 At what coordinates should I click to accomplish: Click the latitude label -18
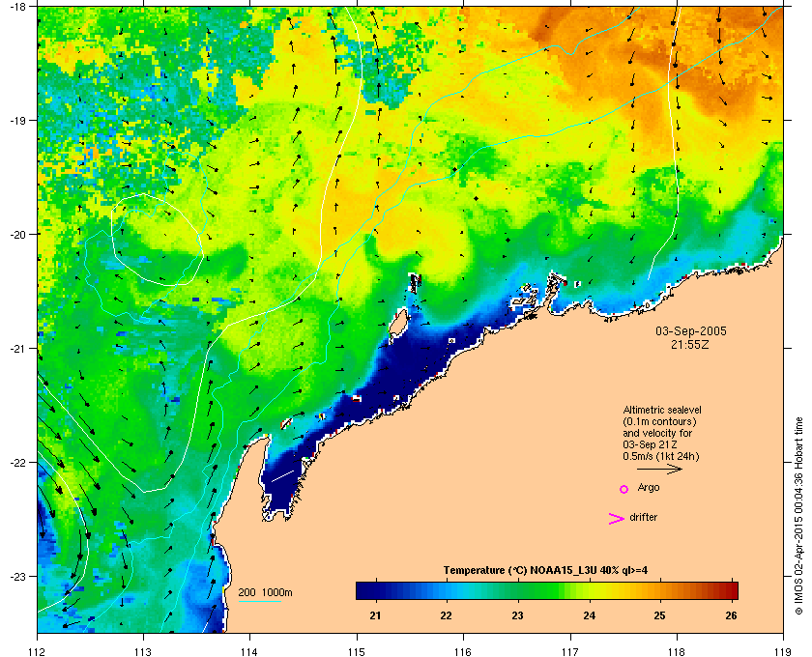pyautogui.click(x=17, y=6)
